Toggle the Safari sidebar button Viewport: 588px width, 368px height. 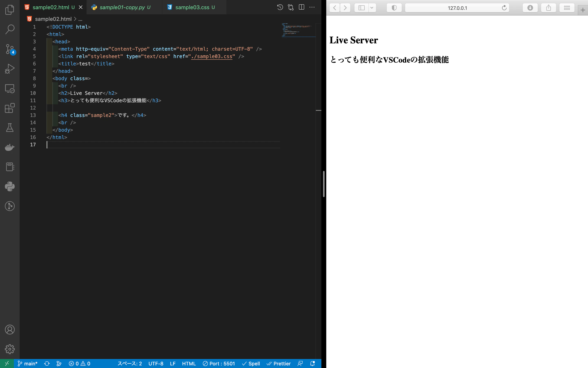361,8
